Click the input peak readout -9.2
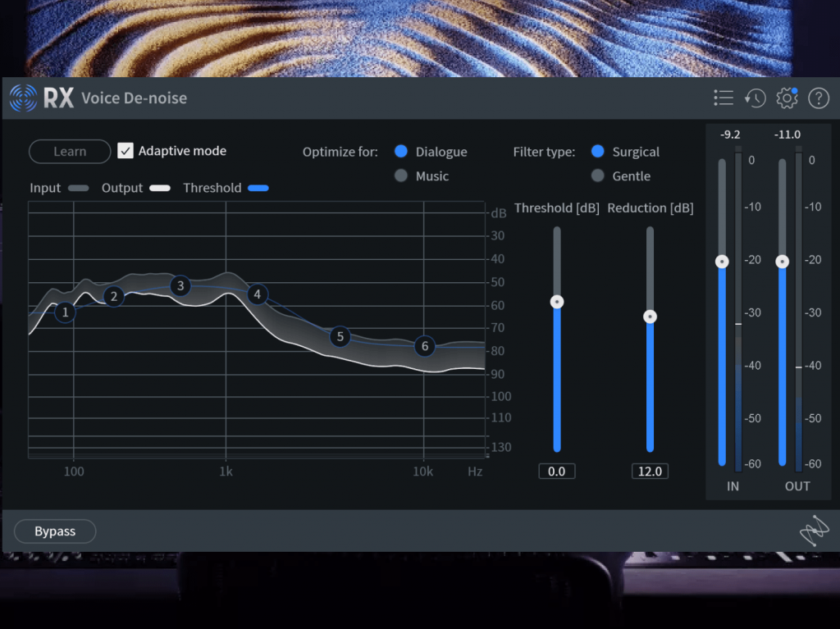 (730, 134)
